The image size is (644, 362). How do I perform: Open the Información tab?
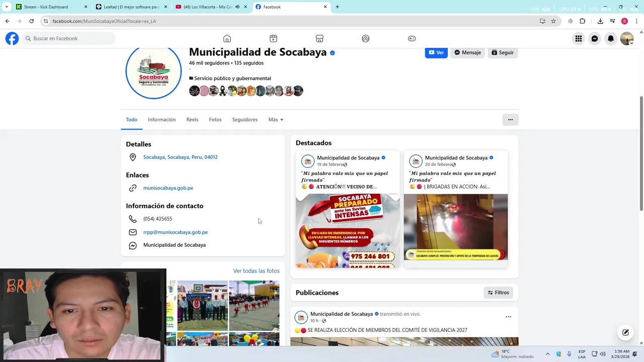(162, 120)
